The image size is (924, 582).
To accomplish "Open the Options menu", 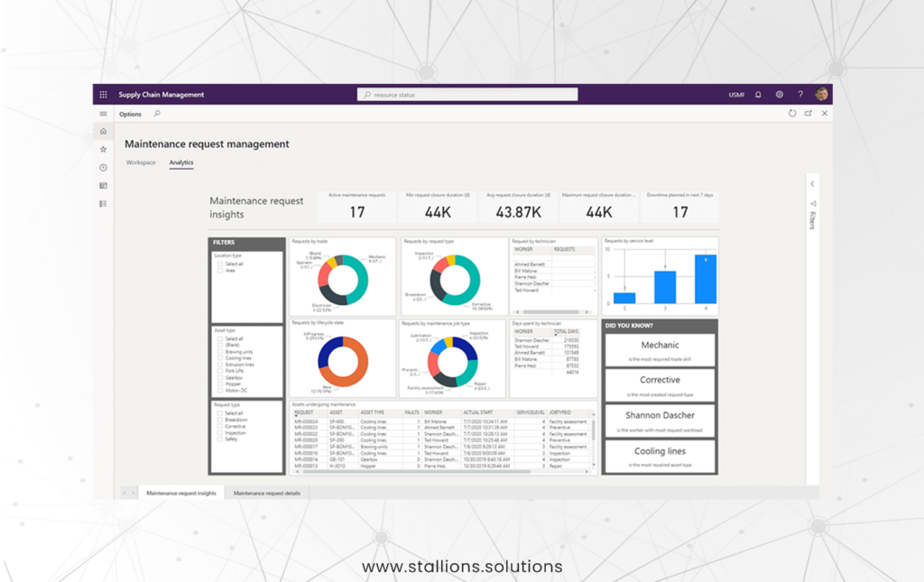I will pyautogui.click(x=130, y=115).
